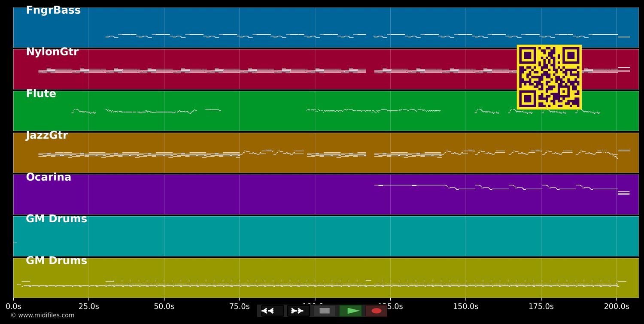Select the first GM Drums track label
The width and height of the screenshot is (644, 324).
(x=56, y=218)
